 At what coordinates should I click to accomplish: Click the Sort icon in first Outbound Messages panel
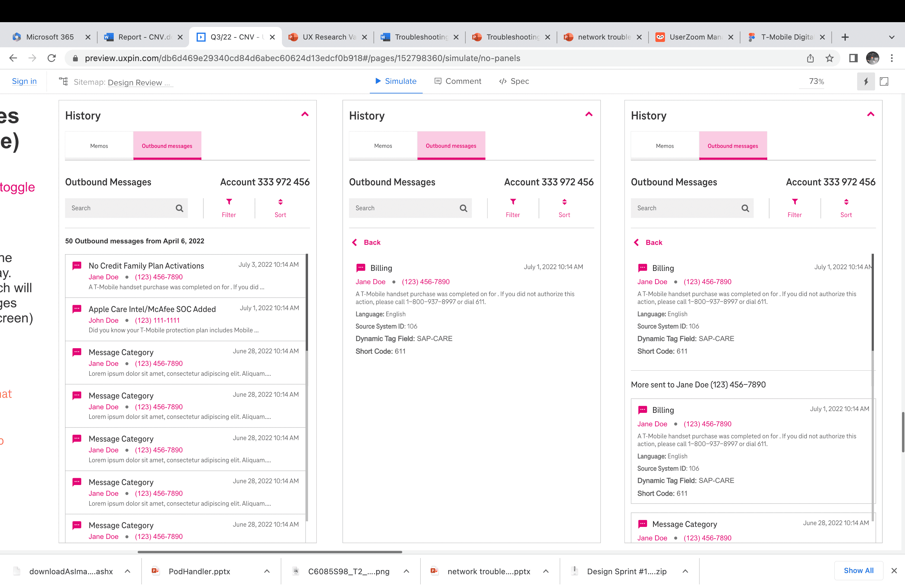280,202
